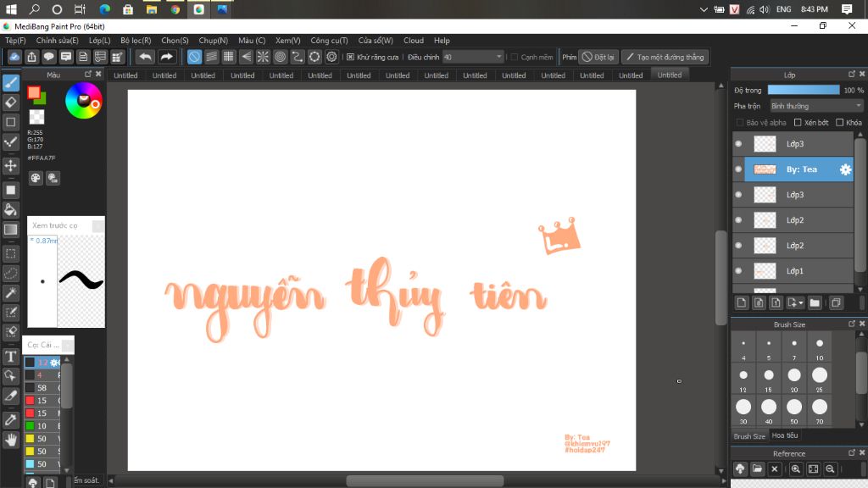Open Điều chỉnh correction value dropdown
Image resolution: width=868 pixels, height=488 pixels.
(473, 57)
